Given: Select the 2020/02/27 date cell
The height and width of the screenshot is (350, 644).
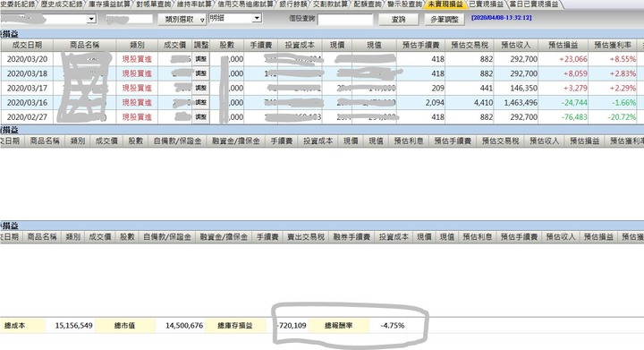Looking at the screenshot, I should tap(27, 117).
